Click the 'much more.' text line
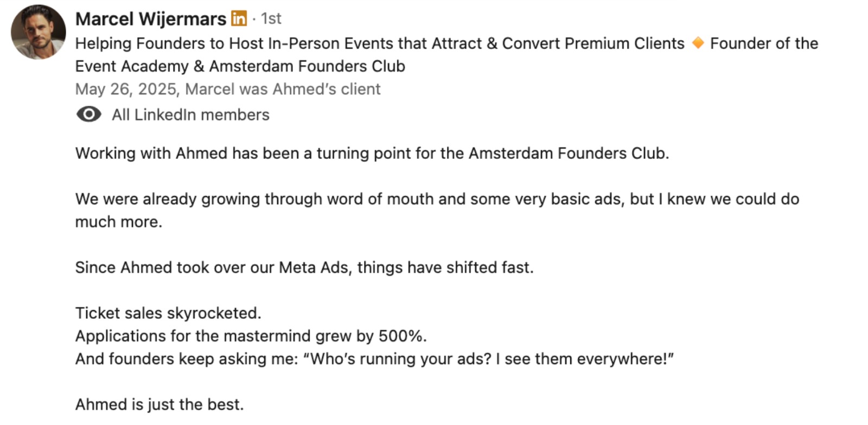The height and width of the screenshot is (425, 868). click(118, 222)
